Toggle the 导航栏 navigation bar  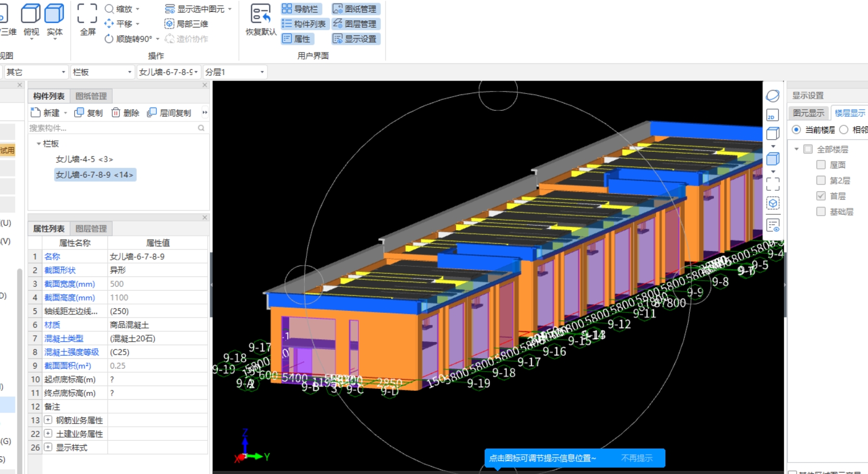(300, 9)
